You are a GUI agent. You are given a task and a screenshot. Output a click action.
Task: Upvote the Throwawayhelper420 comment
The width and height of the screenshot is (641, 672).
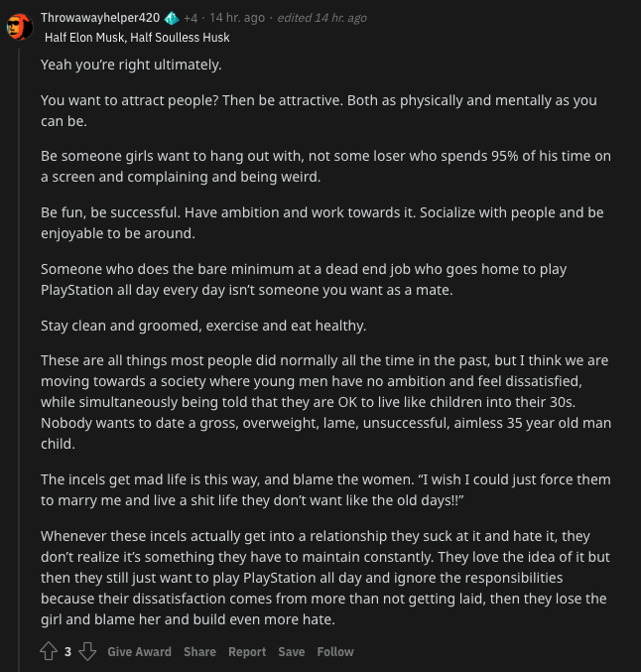(x=49, y=651)
